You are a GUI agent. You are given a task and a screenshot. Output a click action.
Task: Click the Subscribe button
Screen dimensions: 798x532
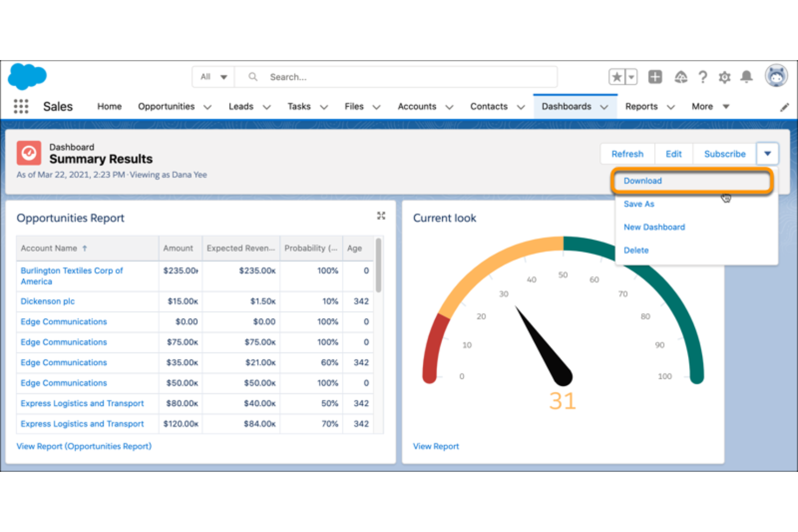tap(725, 154)
